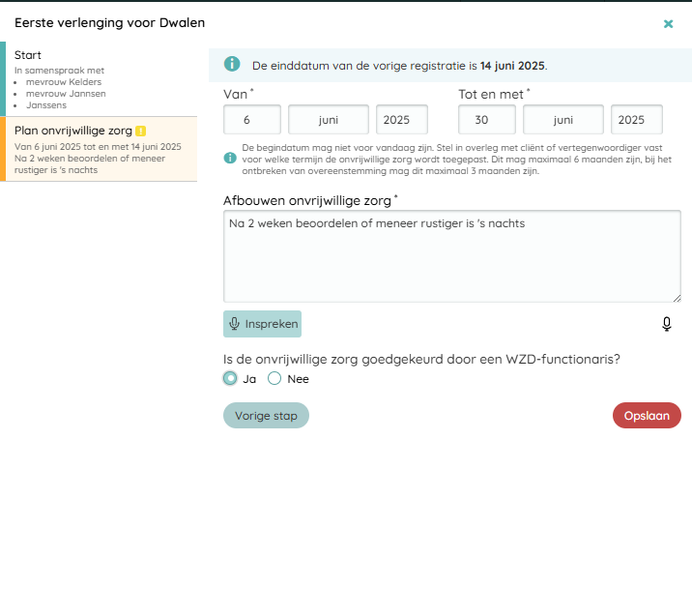This screenshot has height=616, width=692.
Task: Click the yellow warning icon on plan step
Action: tap(141, 131)
